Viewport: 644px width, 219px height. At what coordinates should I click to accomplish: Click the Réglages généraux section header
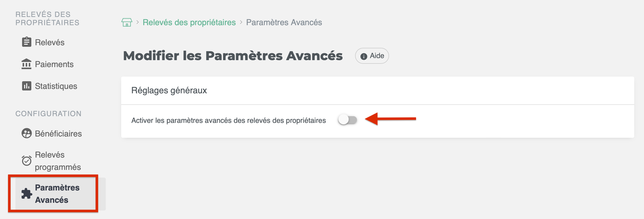point(169,90)
